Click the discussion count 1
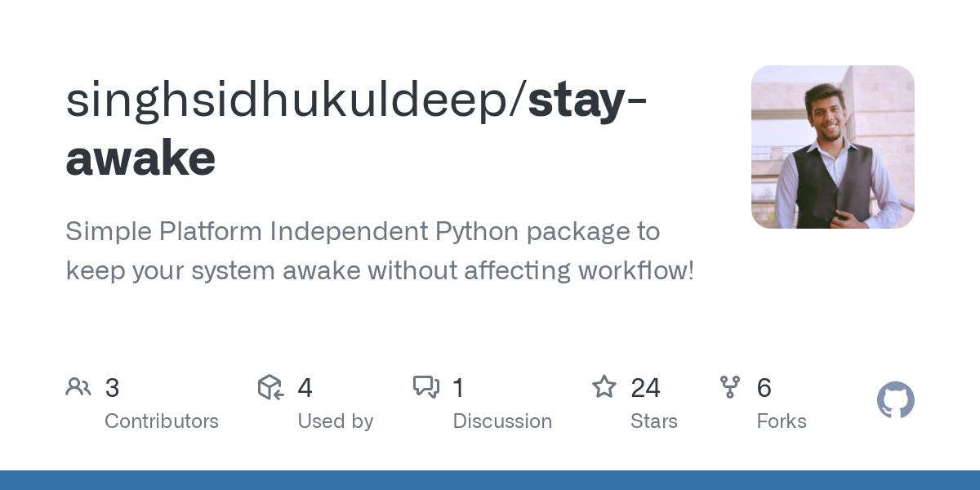This screenshot has width=980, height=490. 458,388
